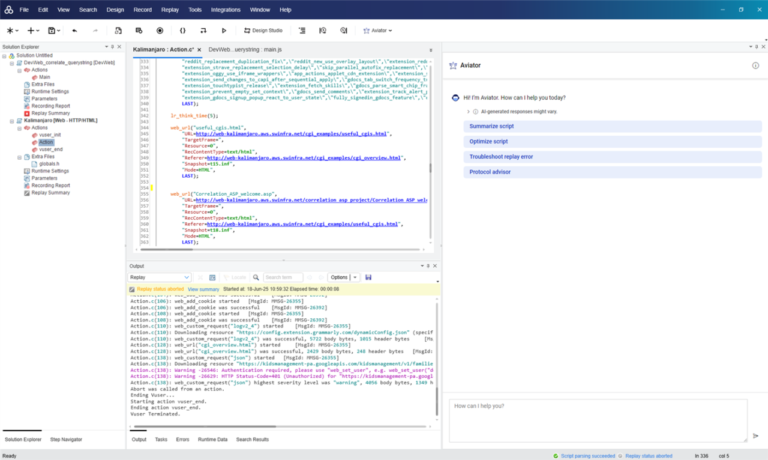The width and height of the screenshot is (768, 460).
Task: Click the icon left of record button
Action: tap(139, 30)
